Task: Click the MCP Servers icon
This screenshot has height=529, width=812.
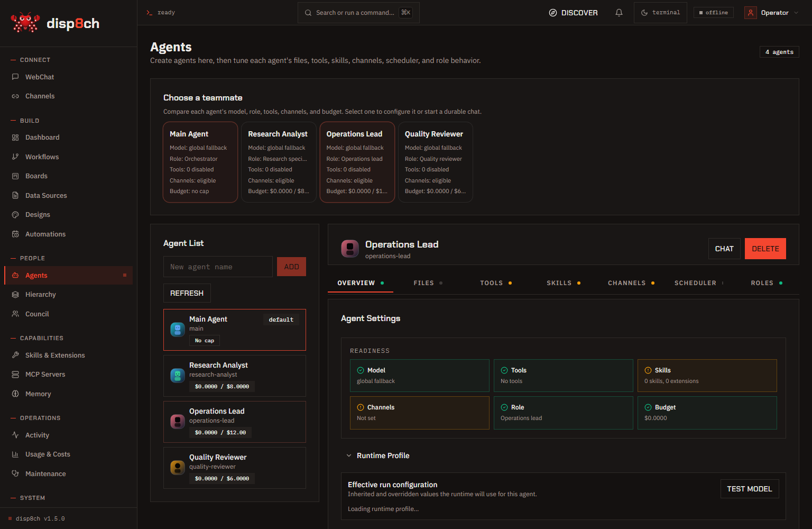Action: point(15,375)
